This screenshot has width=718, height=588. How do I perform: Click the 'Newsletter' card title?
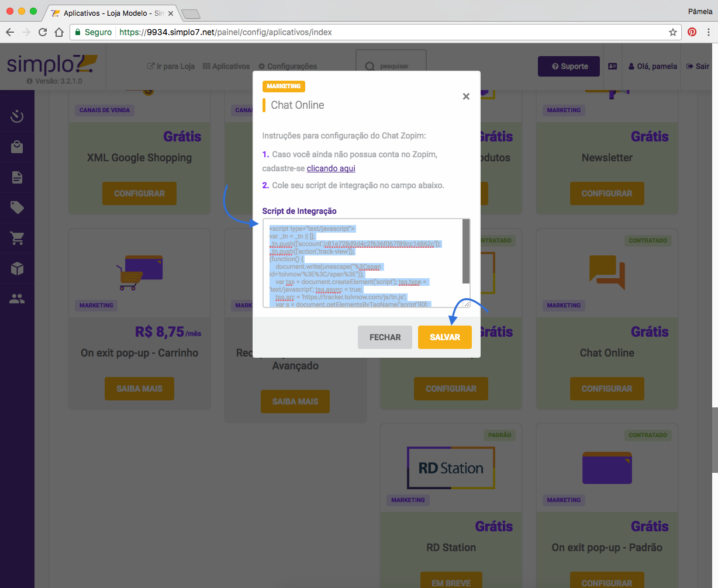pyautogui.click(x=607, y=158)
